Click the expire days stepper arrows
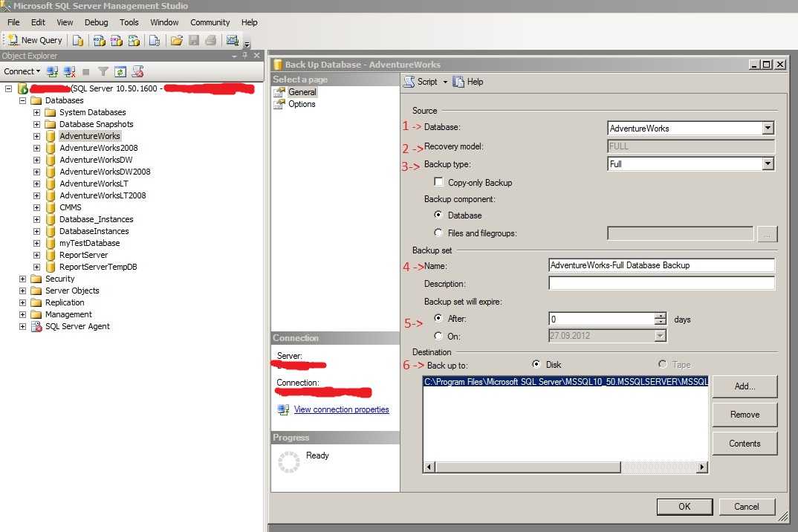The width and height of the screenshot is (798, 532). point(660,319)
